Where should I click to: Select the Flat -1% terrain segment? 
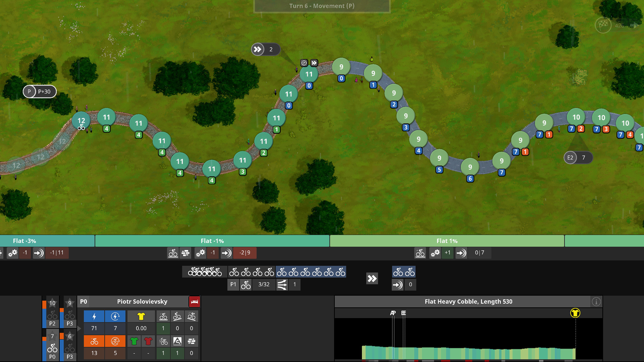coord(212,241)
